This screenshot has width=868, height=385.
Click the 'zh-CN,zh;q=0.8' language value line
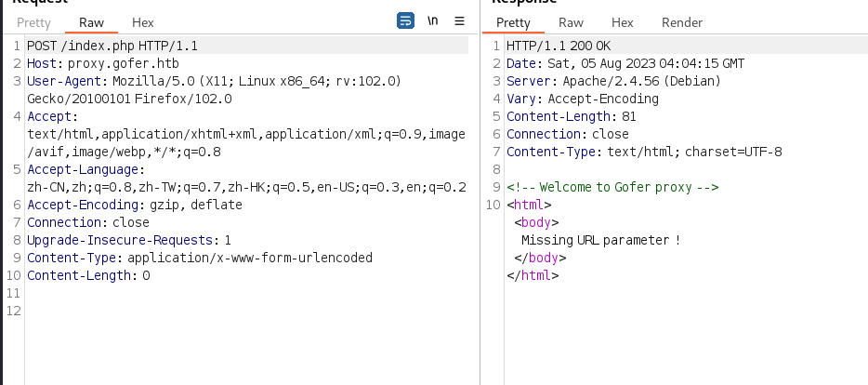pyautogui.click(x=246, y=187)
